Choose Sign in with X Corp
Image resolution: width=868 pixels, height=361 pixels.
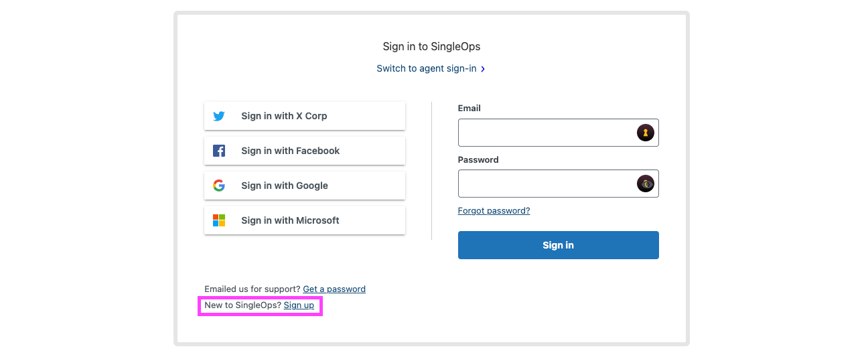pyautogui.click(x=305, y=116)
